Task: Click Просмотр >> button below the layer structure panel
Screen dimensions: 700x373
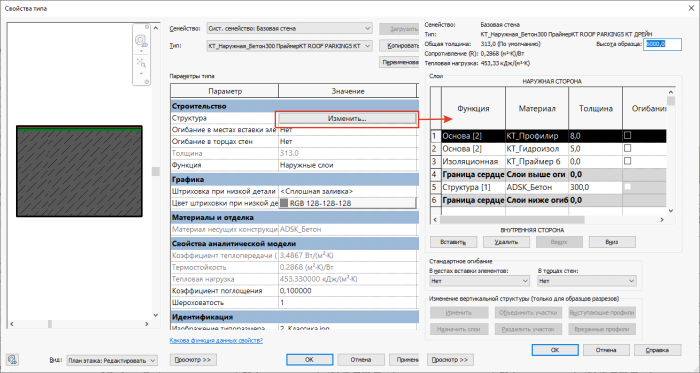Action: coord(450,360)
